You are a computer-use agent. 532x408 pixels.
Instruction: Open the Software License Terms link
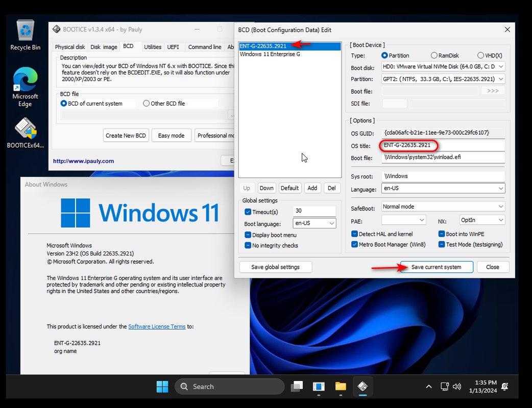click(157, 326)
